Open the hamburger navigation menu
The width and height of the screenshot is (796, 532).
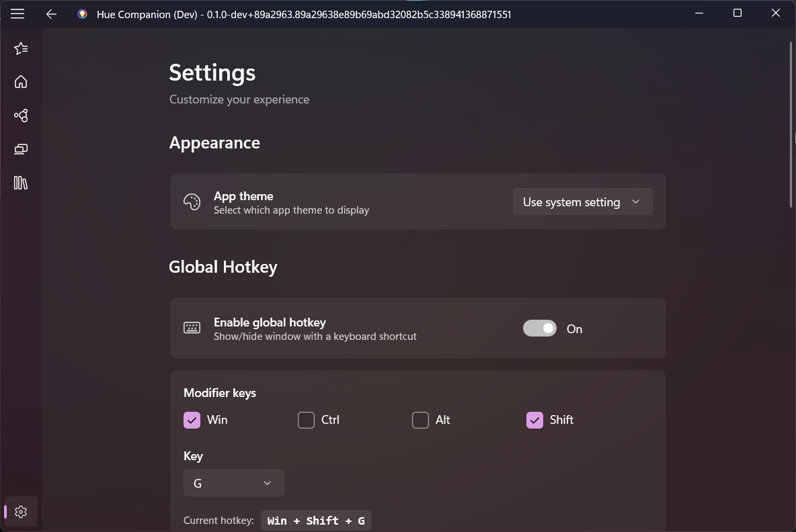coord(17,13)
